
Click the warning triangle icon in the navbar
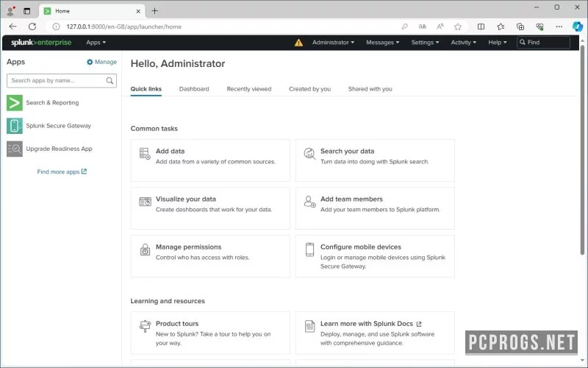click(298, 43)
